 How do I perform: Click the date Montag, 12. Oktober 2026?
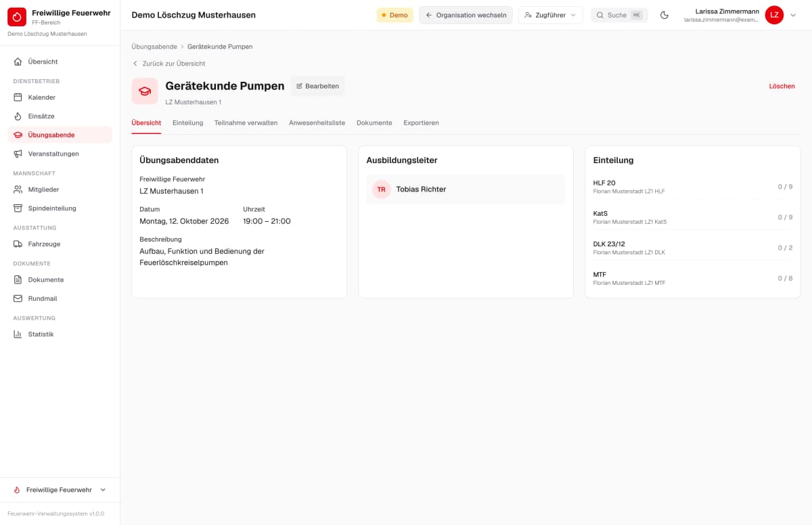pos(184,221)
